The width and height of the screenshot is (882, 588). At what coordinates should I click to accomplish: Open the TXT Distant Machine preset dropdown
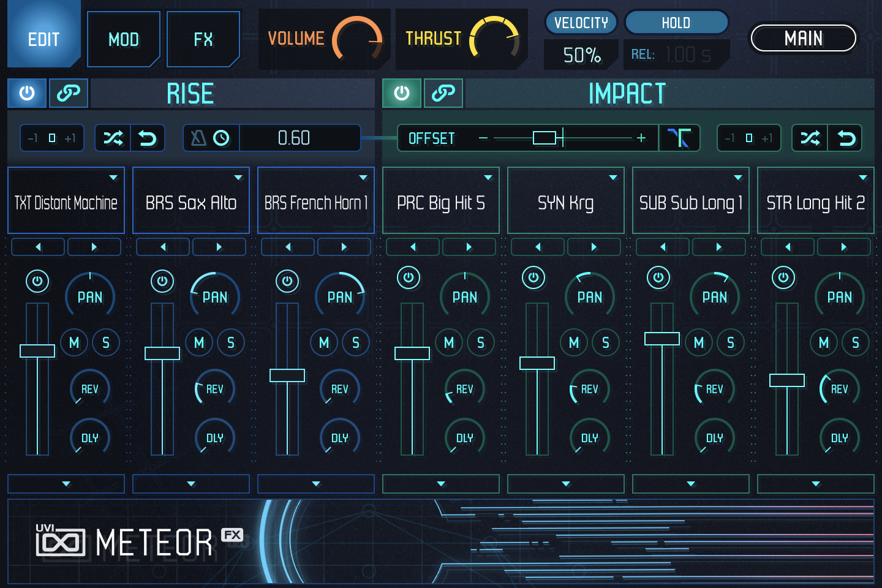point(112,177)
